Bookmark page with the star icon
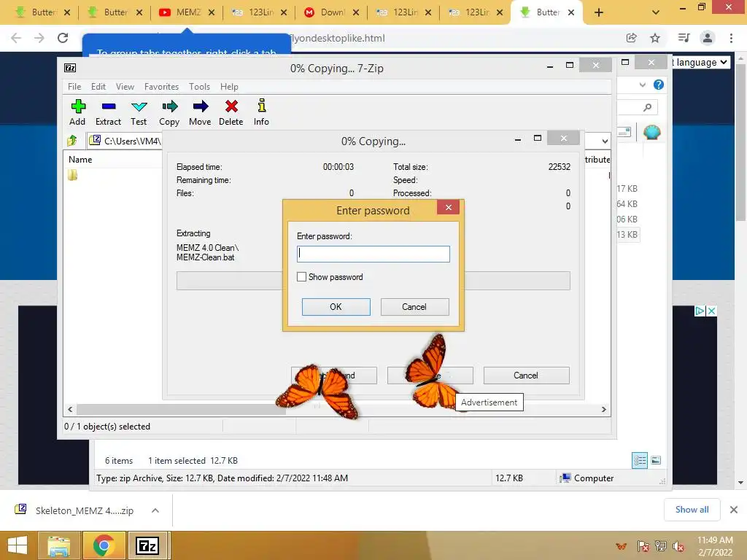 click(655, 38)
